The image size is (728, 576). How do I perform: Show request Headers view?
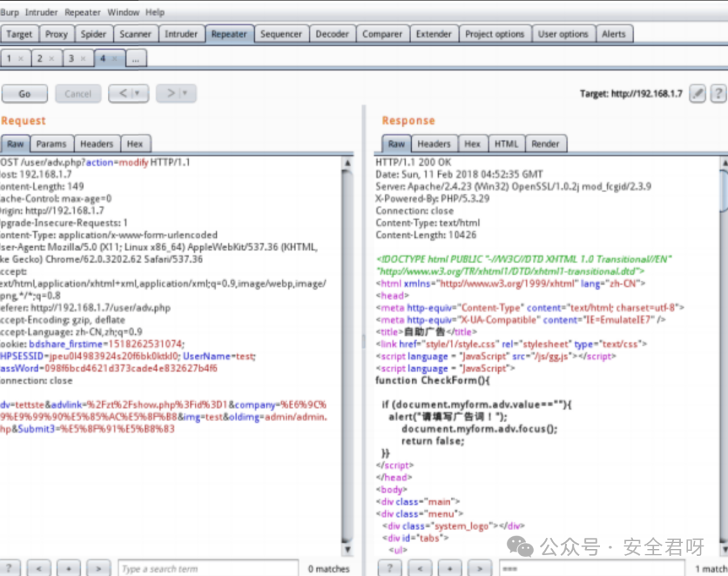point(96,144)
